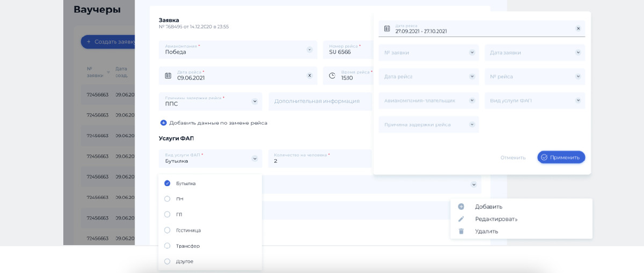Click the Дата созд. column header
Viewport: 644px width, 273px height.
pyautogui.click(x=121, y=72)
